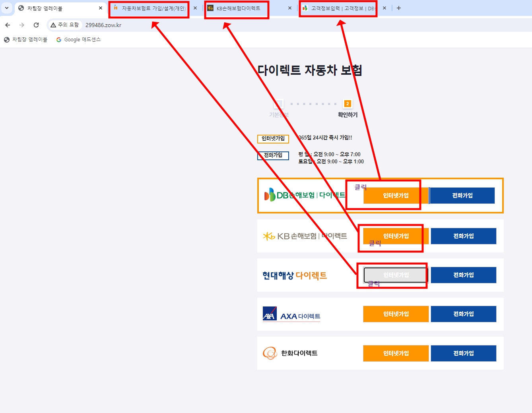Image resolution: width=532 pixels, height=413 pixels.
Task: Close the 고객정보입력 tab
Action: tap(384, 8)
